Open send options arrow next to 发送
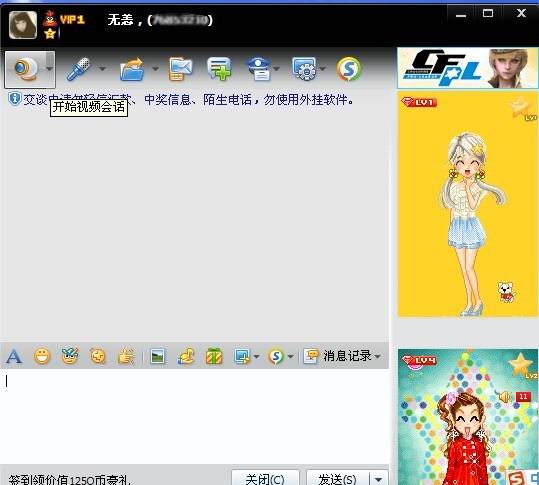 point(378,478)
